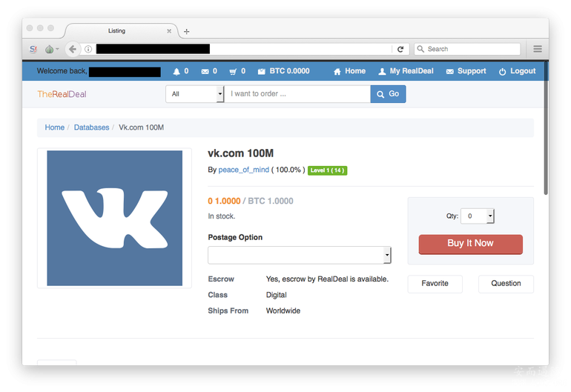Click the browser back arrow button

73,49
